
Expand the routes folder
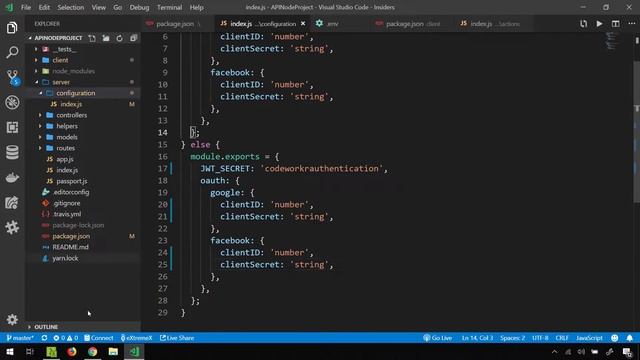40,148
